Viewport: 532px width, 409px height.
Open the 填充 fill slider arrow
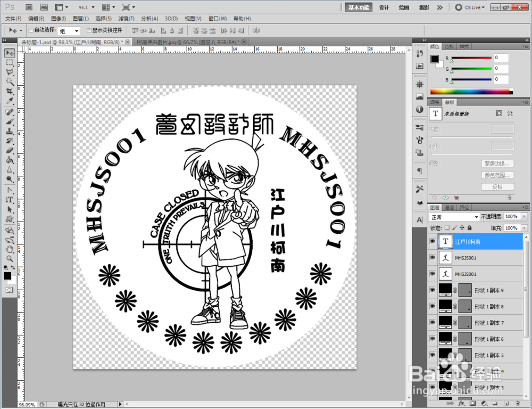coord(525,228)
